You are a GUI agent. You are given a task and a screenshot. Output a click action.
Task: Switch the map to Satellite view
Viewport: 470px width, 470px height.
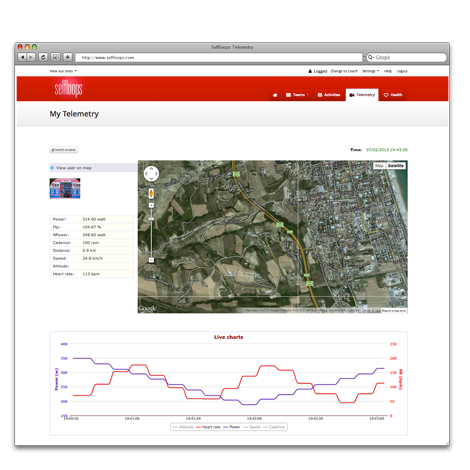point(396,166)
